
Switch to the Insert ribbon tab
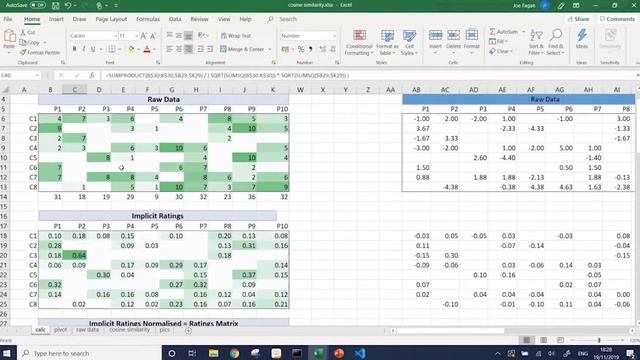pos(56,19)
